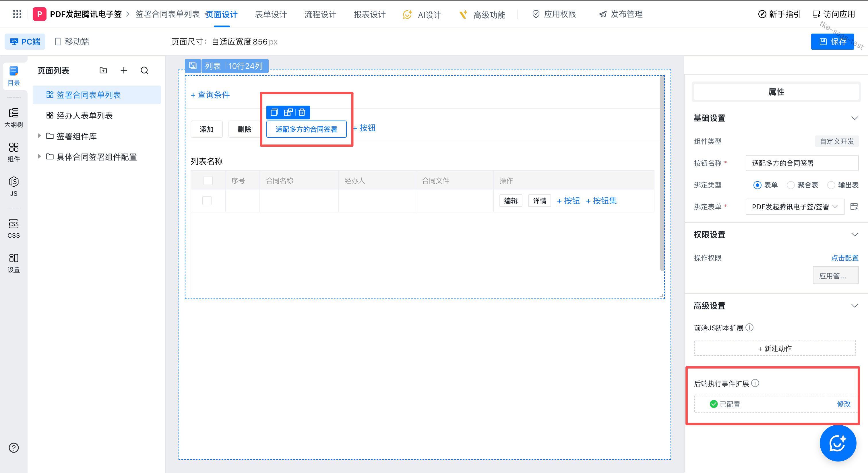Switch to the 表单设计 tab
Viewport: 868px width, 473px height.
pos(271,14)
